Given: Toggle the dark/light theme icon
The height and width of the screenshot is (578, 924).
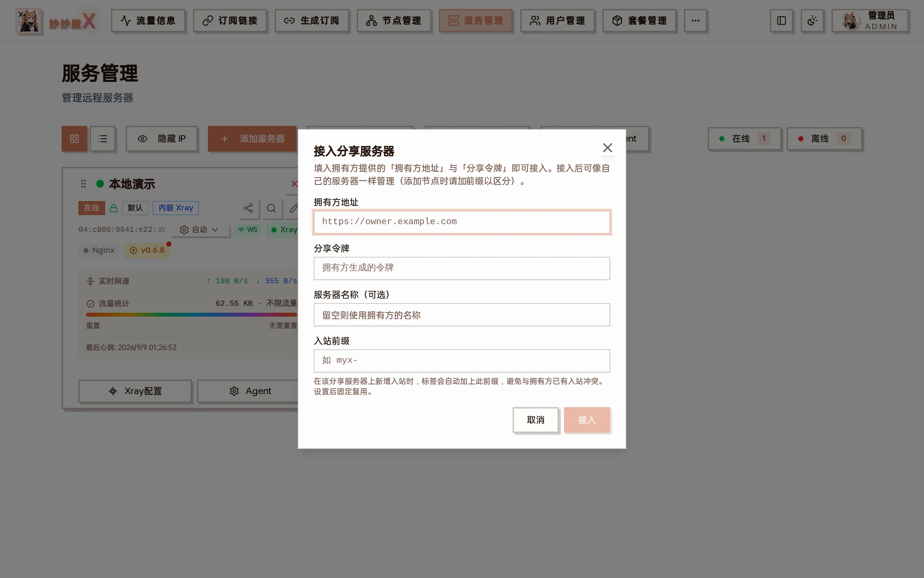Looking at the screenshot, I should [812, 21].
